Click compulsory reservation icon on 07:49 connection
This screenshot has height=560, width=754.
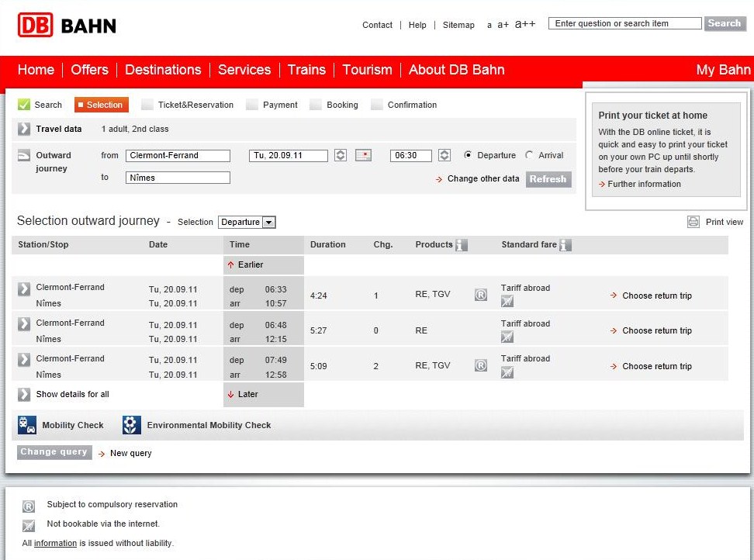pos(481,365)
